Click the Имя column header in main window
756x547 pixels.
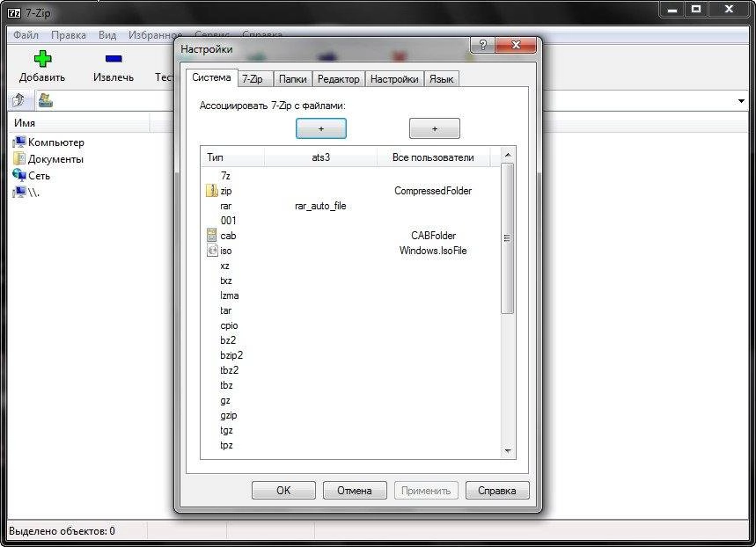(x=79, y=123)
